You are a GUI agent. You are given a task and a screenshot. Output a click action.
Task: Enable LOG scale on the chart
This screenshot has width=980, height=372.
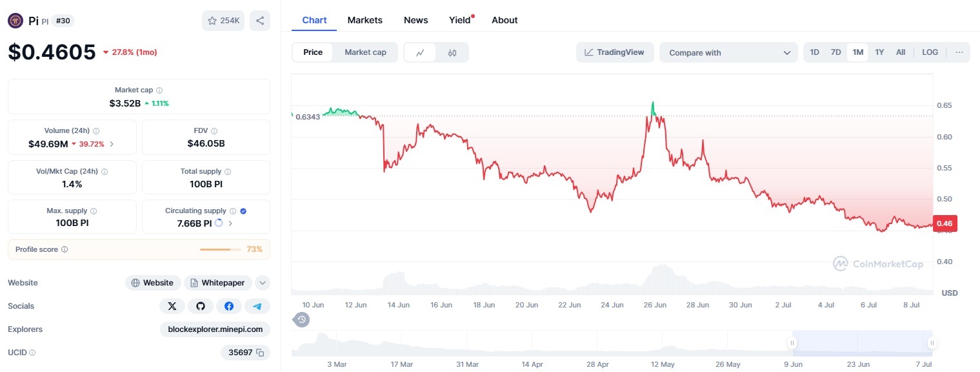pyautogui.click(x=930, y=52)
